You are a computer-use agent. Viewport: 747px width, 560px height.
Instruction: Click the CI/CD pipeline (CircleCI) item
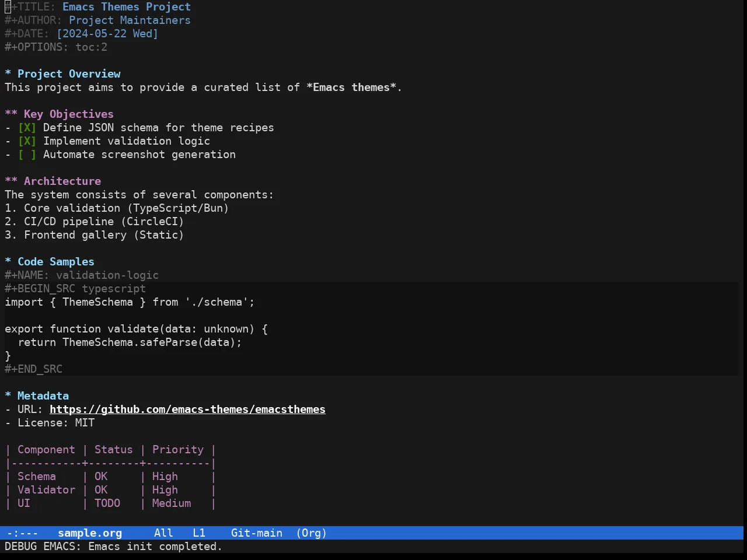point(95,222)
